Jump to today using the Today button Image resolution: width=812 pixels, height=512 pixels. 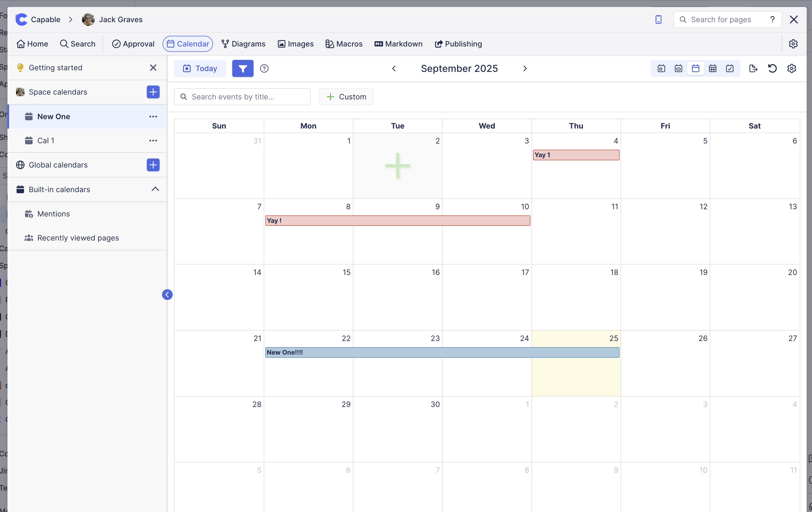(x=200, y=68)
